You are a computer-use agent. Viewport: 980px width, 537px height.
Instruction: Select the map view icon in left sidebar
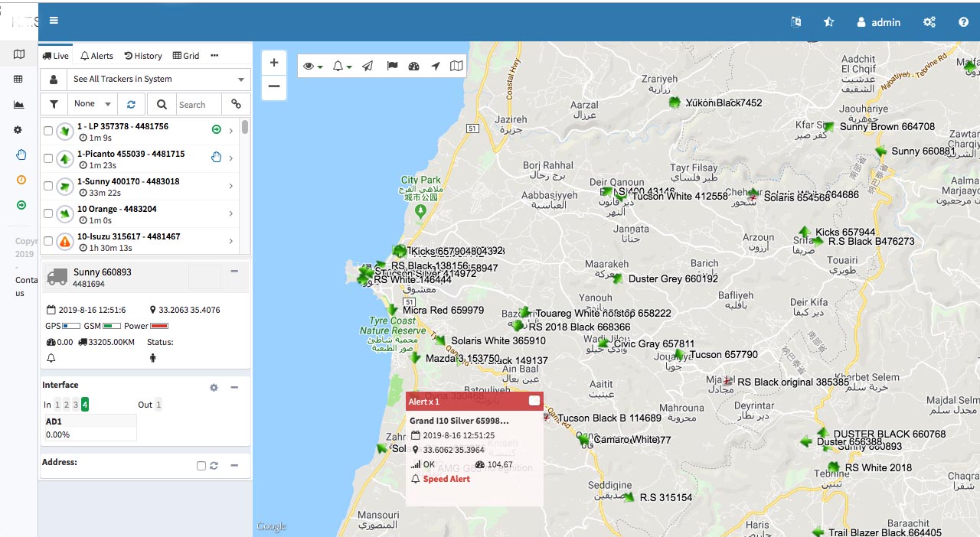[x=19, y=54]
